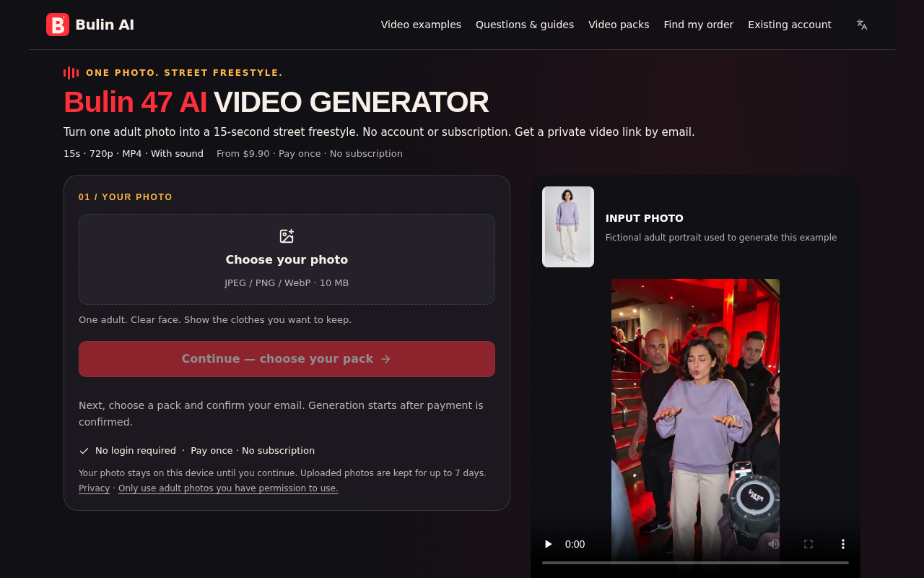The width and height of the screenshot is (924, 578).
Task: Click the 'No login required' checkmark icon
Action: (x=84, y=451)
